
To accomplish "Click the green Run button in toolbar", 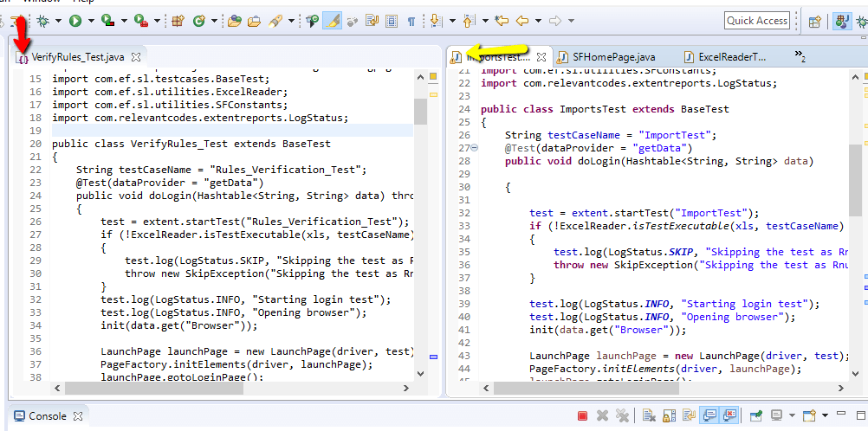I will click(75, 20).
